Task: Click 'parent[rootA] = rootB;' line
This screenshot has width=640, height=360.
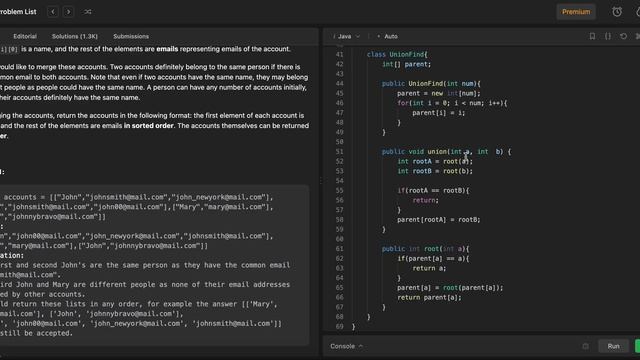Action: click(439, 220)
